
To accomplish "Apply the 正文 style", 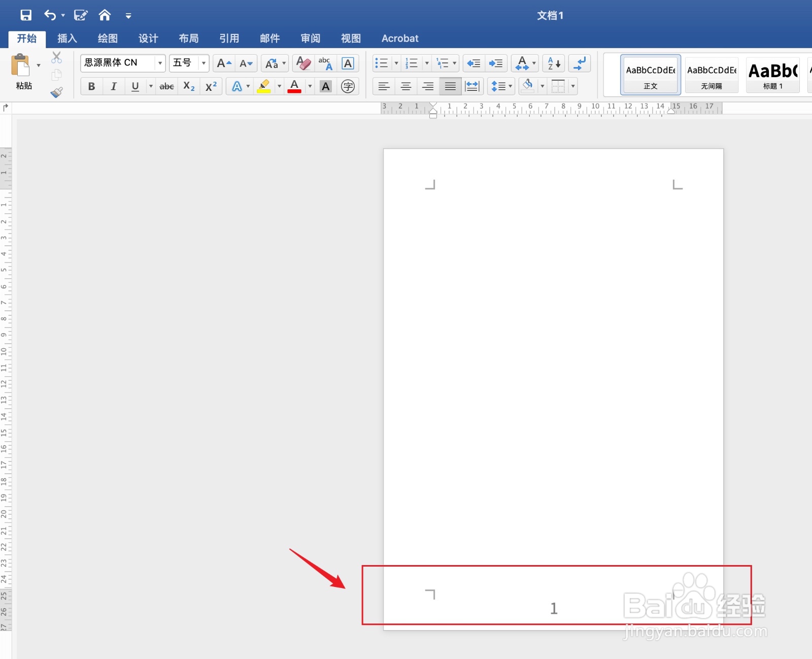I will click(651, 75).
